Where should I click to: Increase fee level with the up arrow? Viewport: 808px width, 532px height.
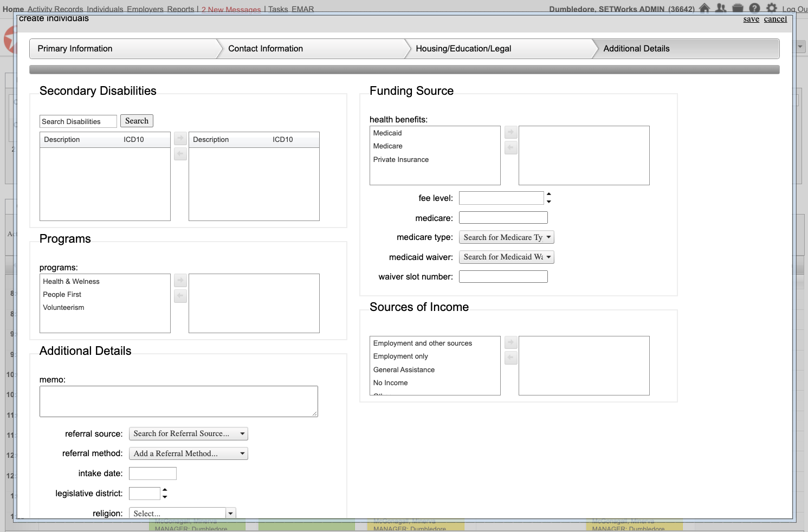(x=549, y=194)
